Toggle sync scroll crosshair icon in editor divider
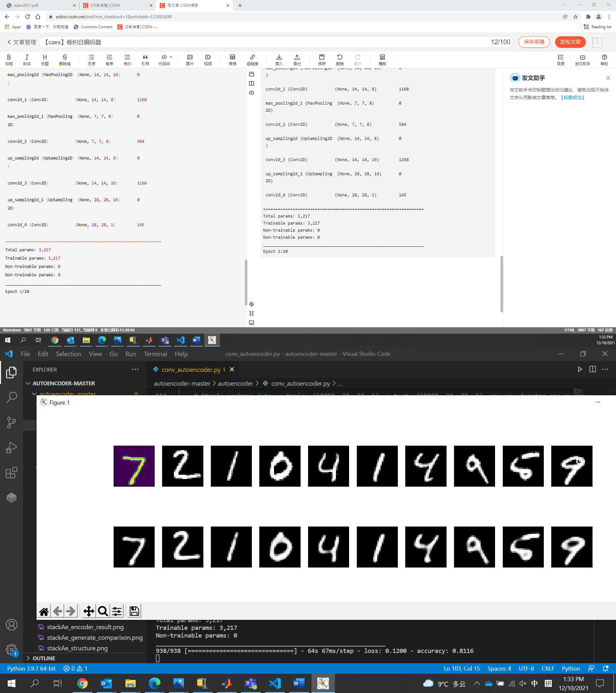Viewport: 616px width, 693px height. 252,304
